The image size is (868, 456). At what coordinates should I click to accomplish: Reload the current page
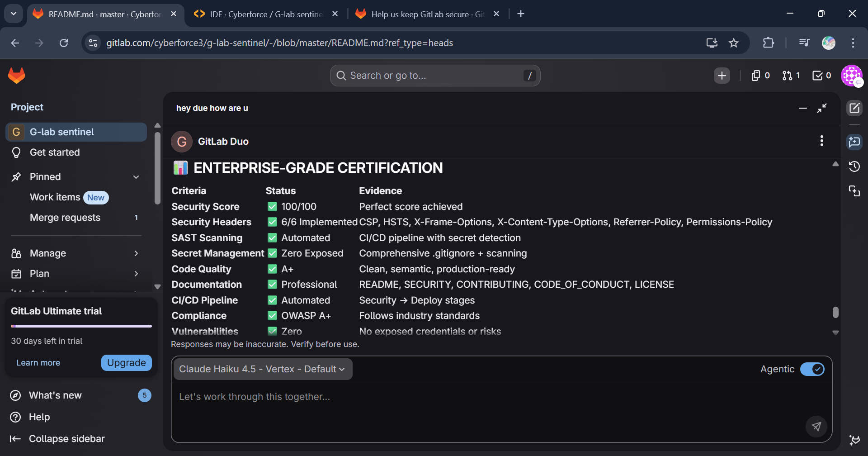click(64, 43)
